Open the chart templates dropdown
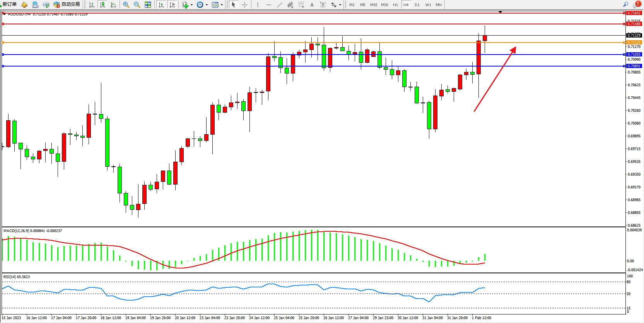Image resolution: width=644 pixels, height=323 pixels. point(217,5)
